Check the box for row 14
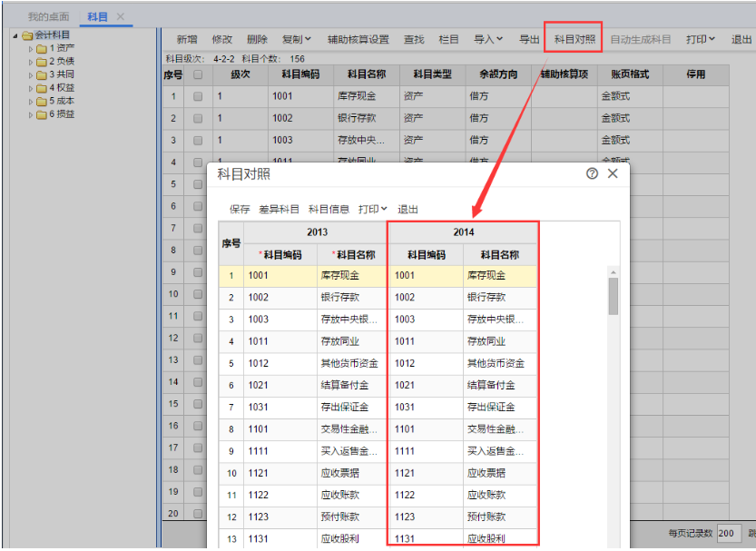756x551 pixels. 198,382
